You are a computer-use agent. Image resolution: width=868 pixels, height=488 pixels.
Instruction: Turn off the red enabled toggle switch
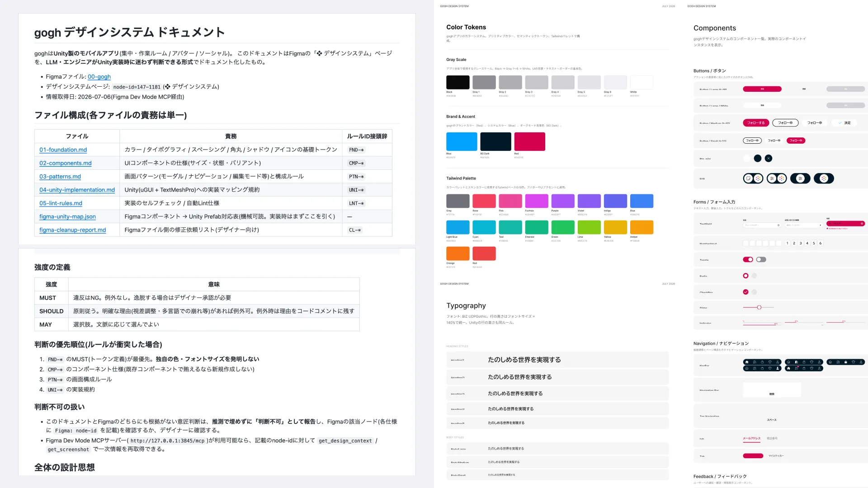tap(748, 259)
